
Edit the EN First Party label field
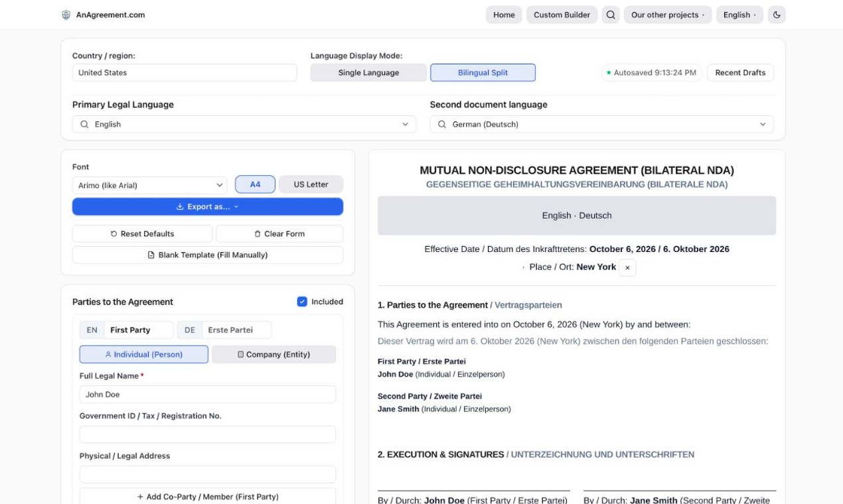(x=139, y=330)
